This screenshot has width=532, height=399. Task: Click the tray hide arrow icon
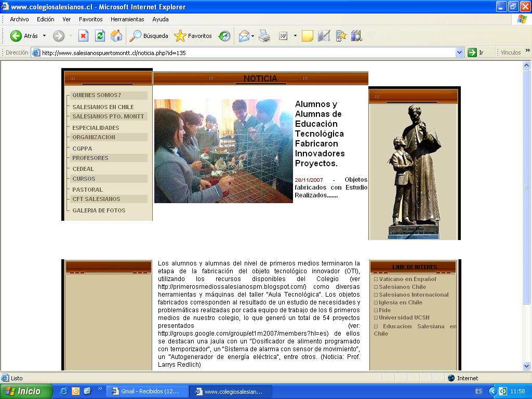[493, 391]
